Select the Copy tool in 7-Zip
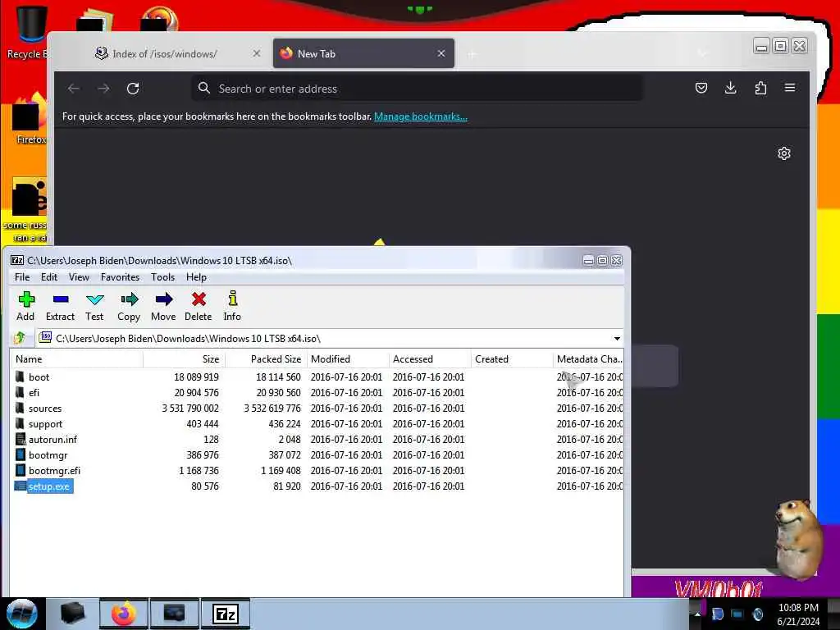Viewport: 840px width, 630px height. click(129, 306)
